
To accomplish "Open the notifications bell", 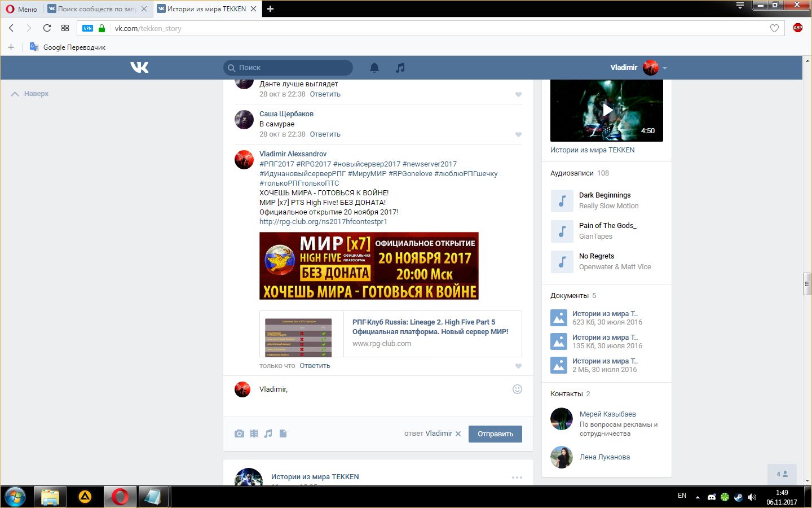I will click(x=374, y=68).
